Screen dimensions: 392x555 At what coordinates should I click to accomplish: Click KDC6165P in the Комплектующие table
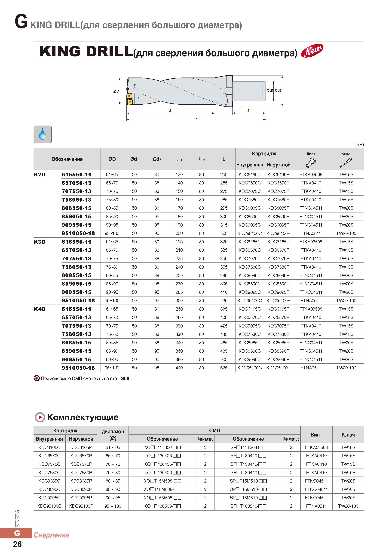tap(81, 447)
